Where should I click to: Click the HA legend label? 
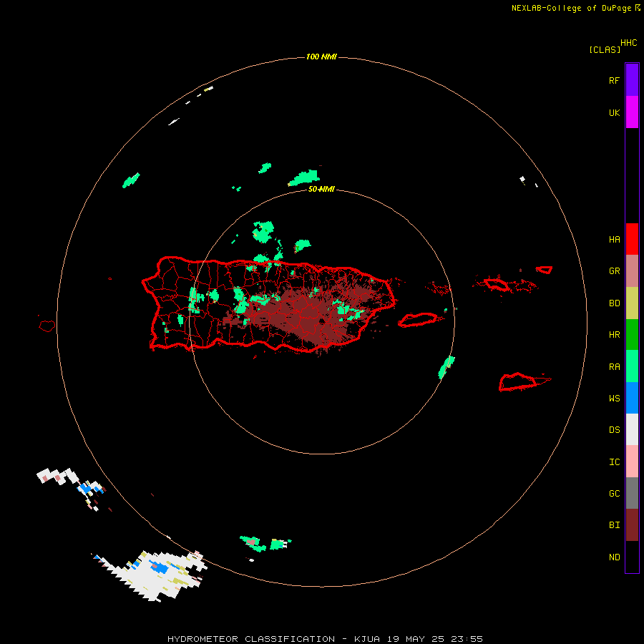click(x=614, y=240)
